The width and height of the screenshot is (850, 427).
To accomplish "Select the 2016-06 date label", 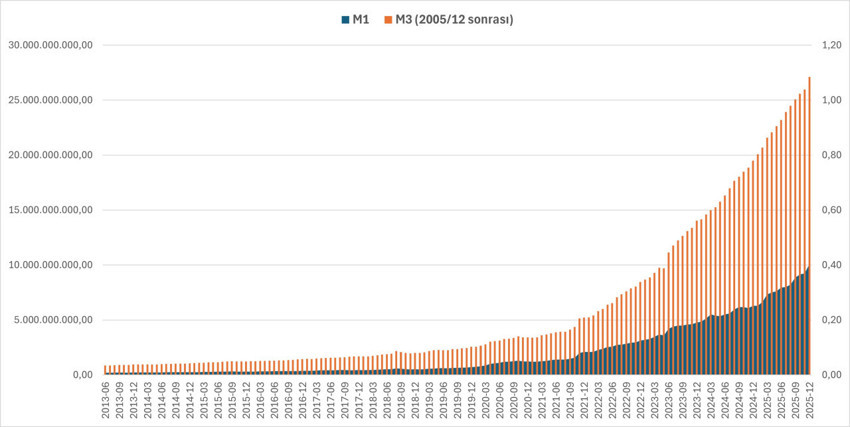I will tap(275, 399).
